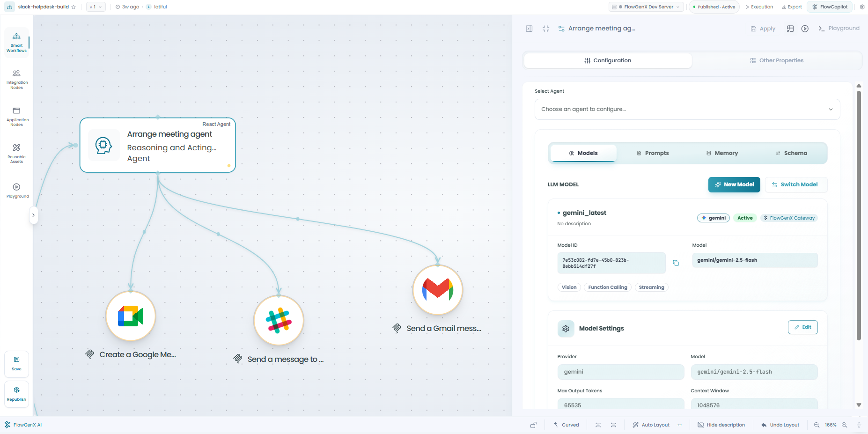Switch to the Other Properties tab
This screenshot has height=434, width=868.
[x=777, y=60]
